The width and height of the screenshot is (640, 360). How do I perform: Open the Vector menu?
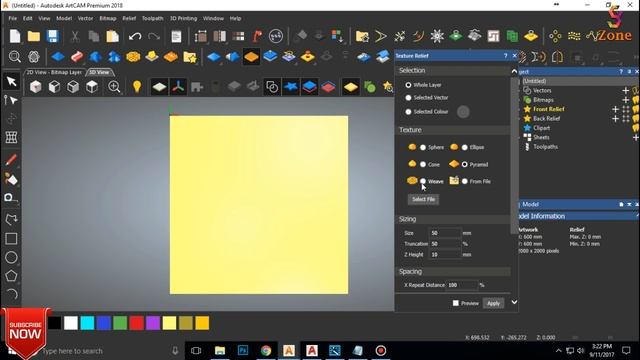[x=85, y=18]
